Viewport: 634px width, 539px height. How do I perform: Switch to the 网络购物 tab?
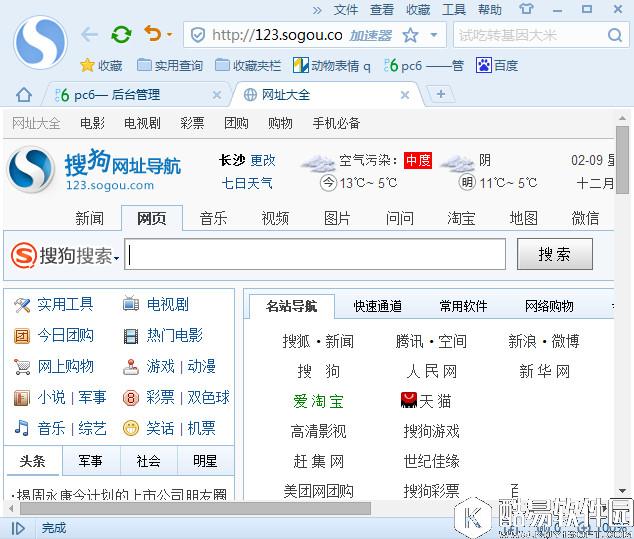(549, 306)
